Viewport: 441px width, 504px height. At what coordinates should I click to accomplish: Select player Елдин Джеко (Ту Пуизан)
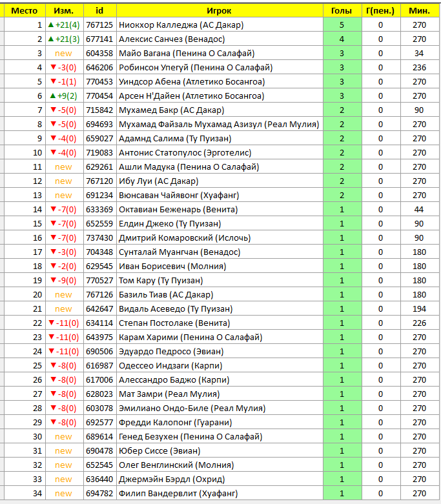[x=170, y=223]
